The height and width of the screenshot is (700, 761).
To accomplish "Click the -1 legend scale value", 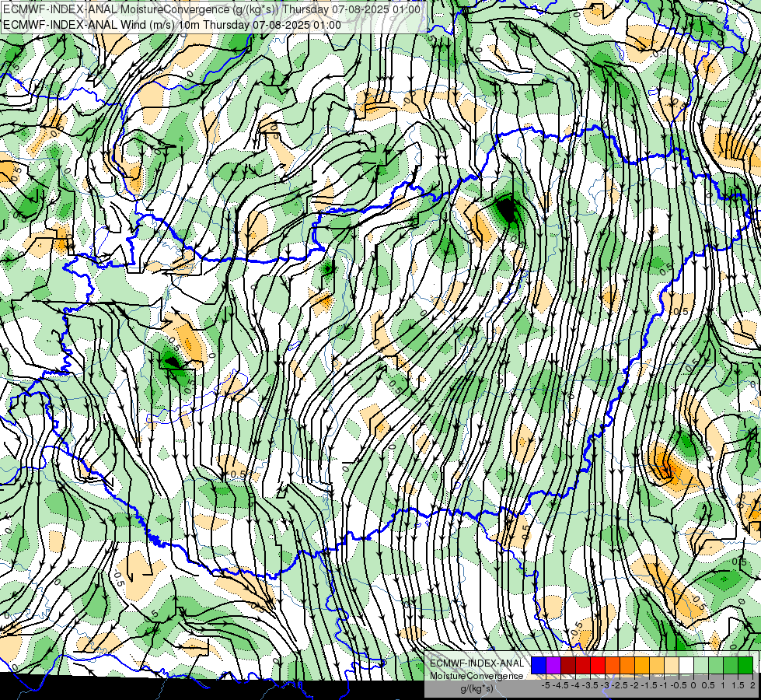I will [x=664, y=685].
